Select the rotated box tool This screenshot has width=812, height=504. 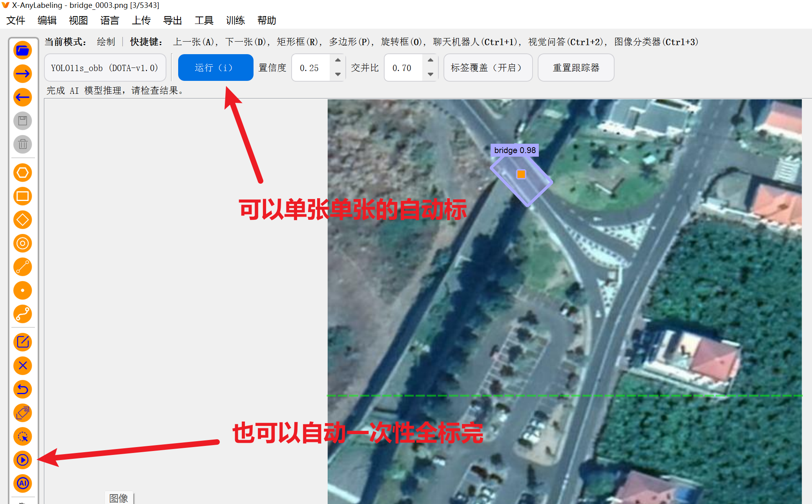(23, 220)
